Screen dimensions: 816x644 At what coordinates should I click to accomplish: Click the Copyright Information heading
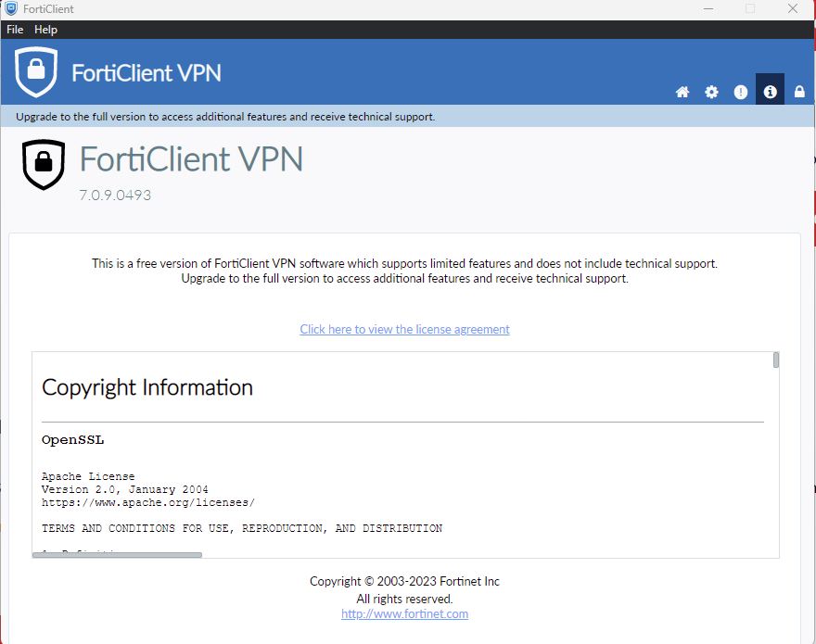point(147,387)
